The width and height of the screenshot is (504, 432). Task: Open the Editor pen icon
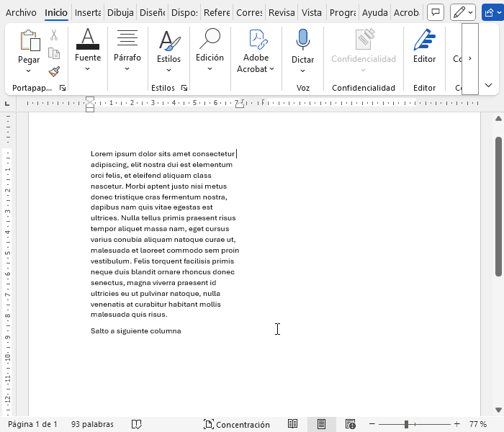tap(424, 40)
